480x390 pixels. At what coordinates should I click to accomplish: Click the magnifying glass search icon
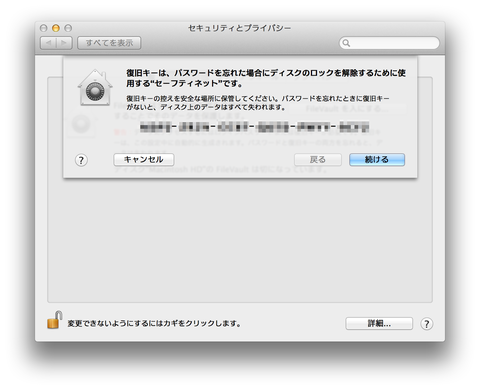point(346,43)
